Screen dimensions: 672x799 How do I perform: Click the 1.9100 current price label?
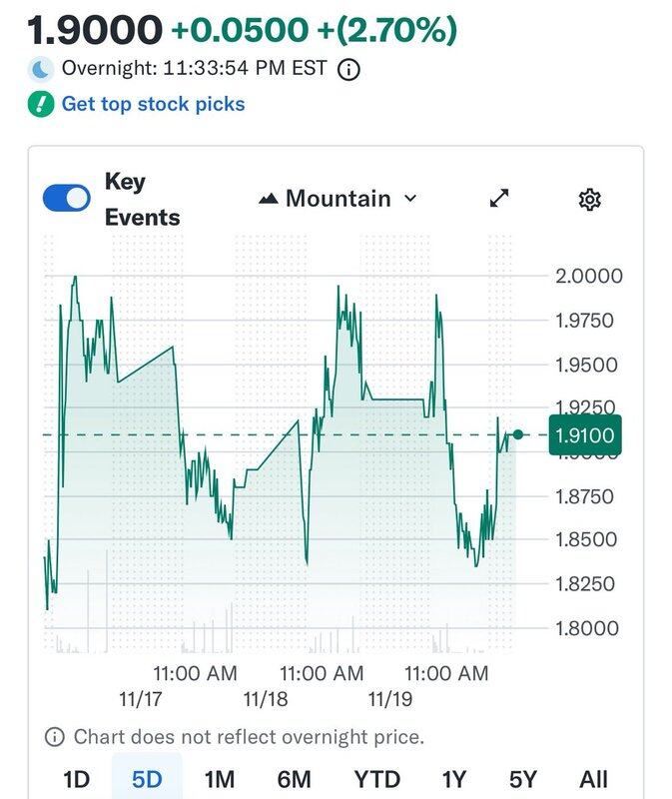(585, 434)
